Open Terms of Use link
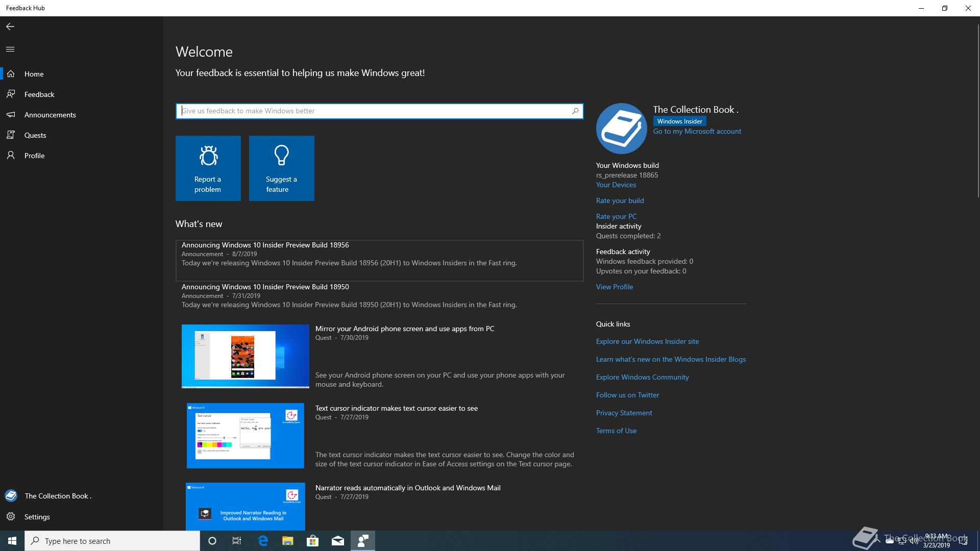This screenshot has width=980, height=551. pos(617,431)
